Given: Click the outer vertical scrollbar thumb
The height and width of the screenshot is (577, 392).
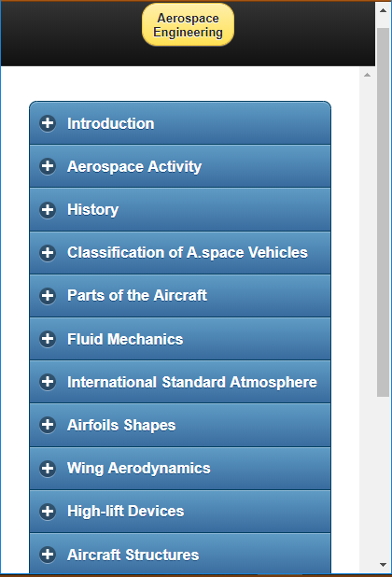Looking at the screenshot, I should point(383,212).
